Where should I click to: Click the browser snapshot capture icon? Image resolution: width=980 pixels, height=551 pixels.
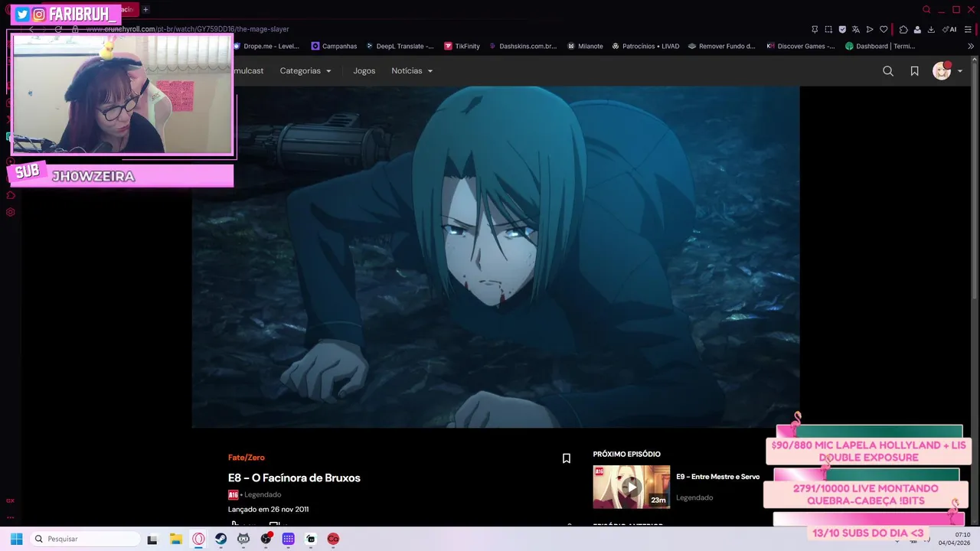(x=828, y=29)
